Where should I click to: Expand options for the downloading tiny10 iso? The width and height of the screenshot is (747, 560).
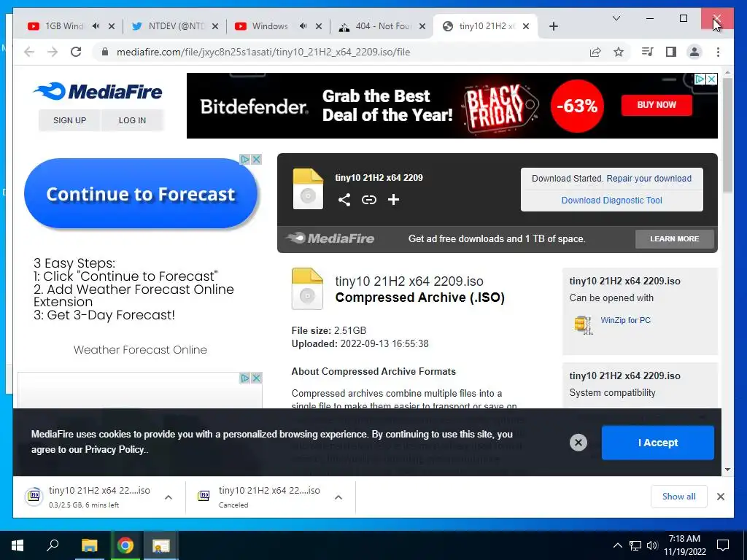click(x=169, y=497)
